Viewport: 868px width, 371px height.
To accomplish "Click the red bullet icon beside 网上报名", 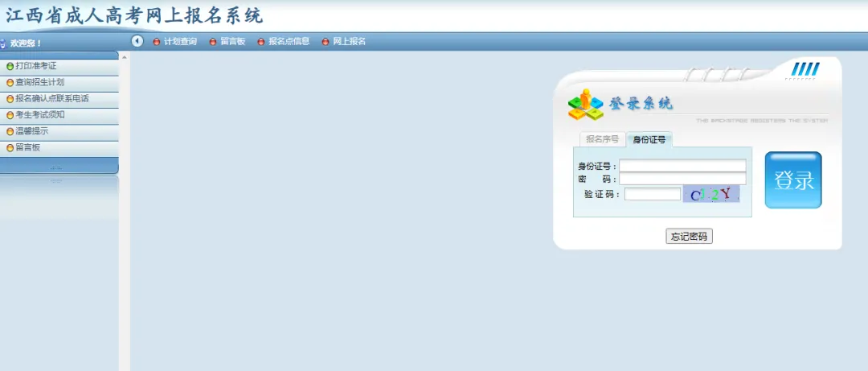I will click(x=325, y=42).
